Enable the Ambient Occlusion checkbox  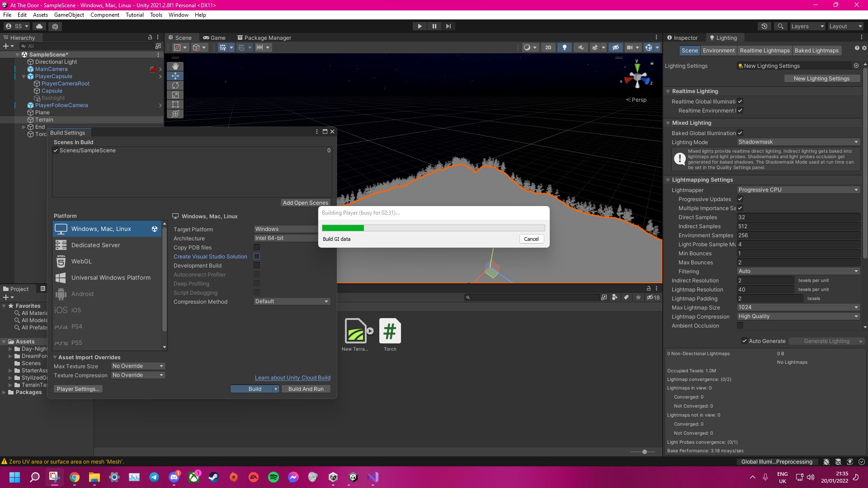[x=740, y=326]
